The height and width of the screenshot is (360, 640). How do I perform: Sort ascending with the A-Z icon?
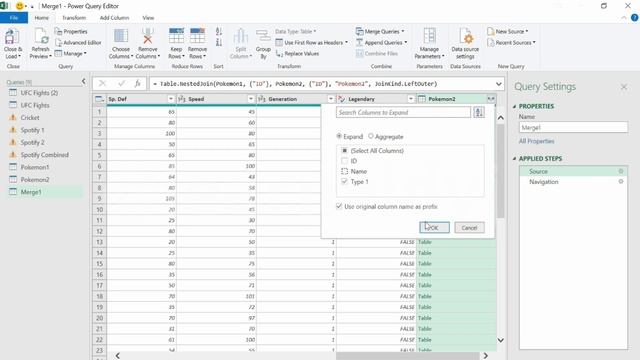coord(218,31)
